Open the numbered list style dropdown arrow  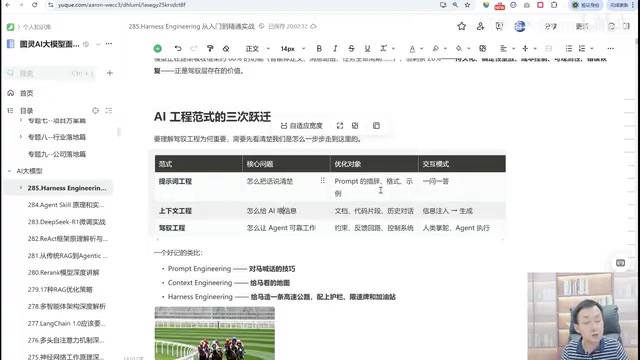click(x=592, y=49)
